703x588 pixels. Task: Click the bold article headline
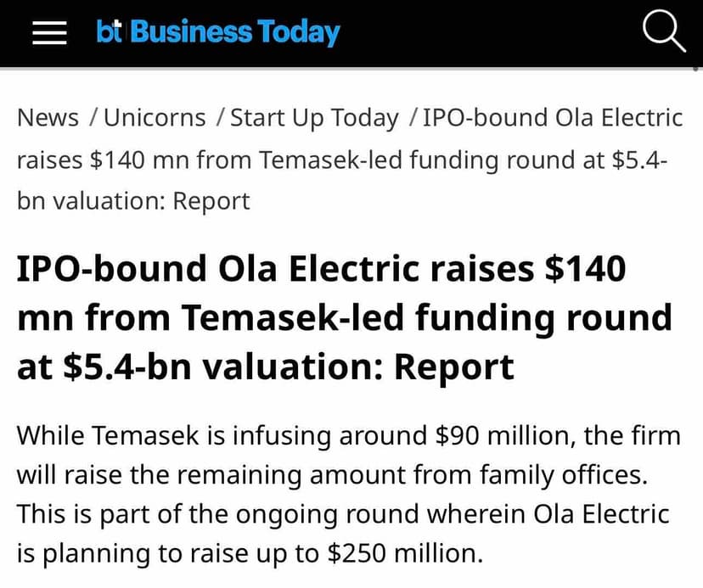pos(340,318)
